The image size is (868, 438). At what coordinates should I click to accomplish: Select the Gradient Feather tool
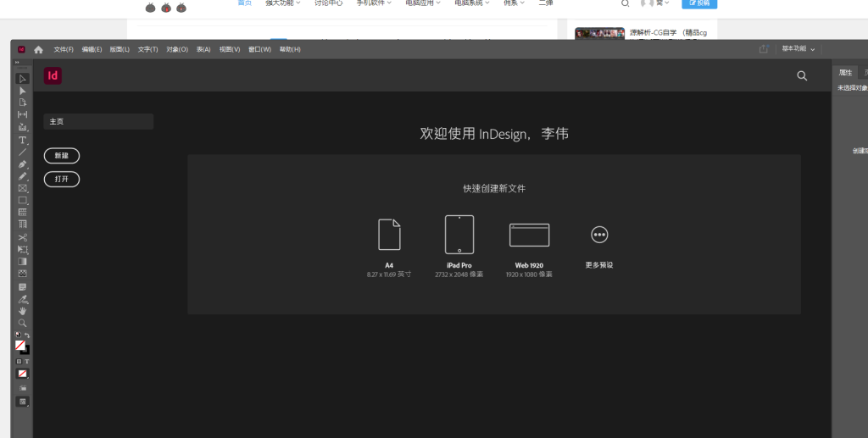22,274
